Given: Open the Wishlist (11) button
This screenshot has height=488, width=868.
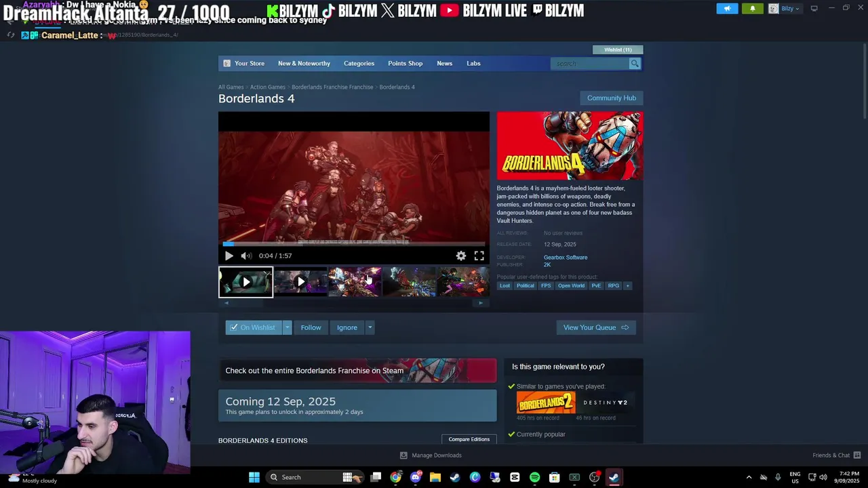Looking at the screenshot, I should [x=618, y=49].
